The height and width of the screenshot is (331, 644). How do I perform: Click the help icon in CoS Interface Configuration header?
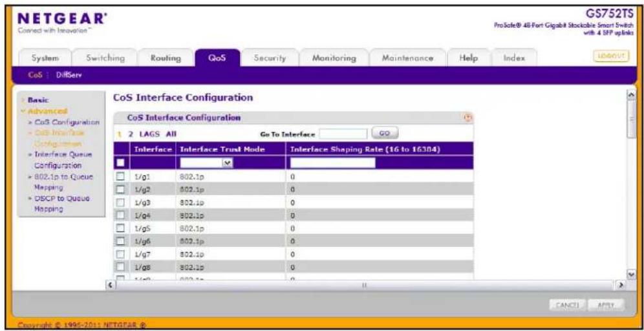tap(467, 118)
